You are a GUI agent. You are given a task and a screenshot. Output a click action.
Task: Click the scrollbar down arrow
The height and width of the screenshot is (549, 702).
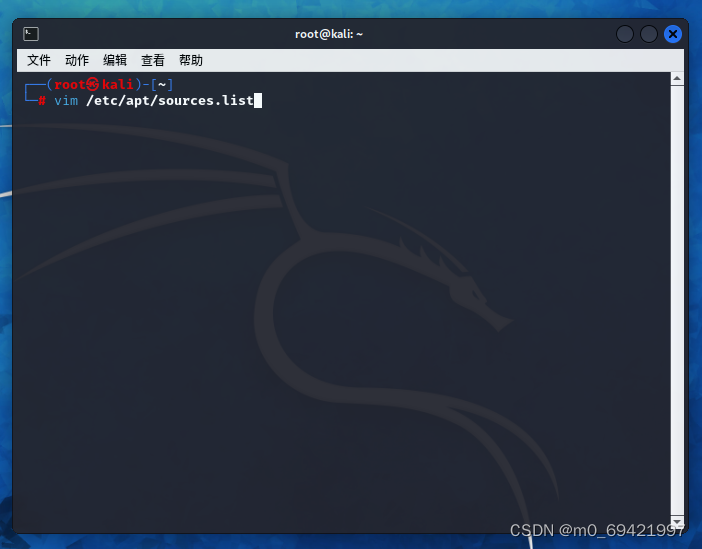(x=677, y=522)
